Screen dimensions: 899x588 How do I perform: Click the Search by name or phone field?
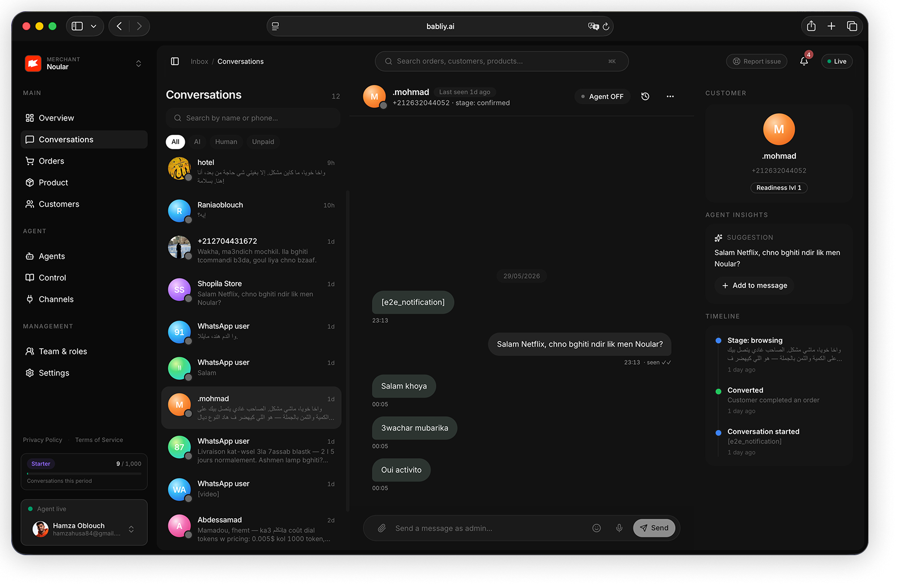(253, 118)
